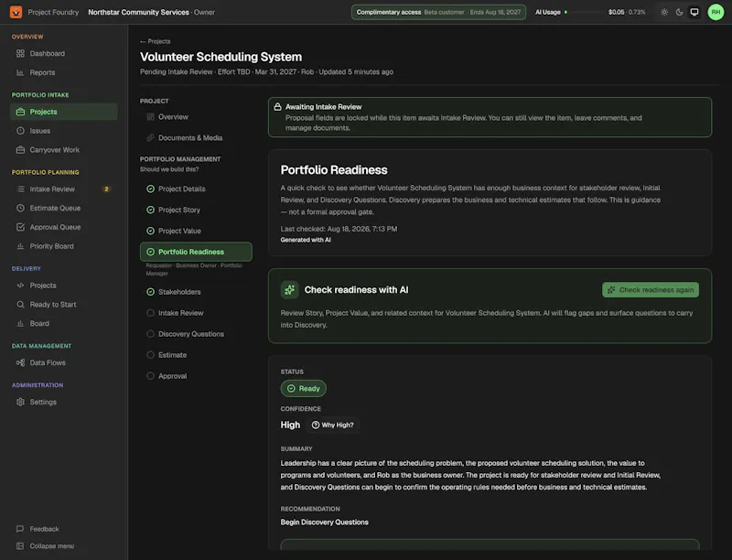Click the Ready to Start search icon
The height and width of the screenshot is (560, 732).
(x=20, y=305)
